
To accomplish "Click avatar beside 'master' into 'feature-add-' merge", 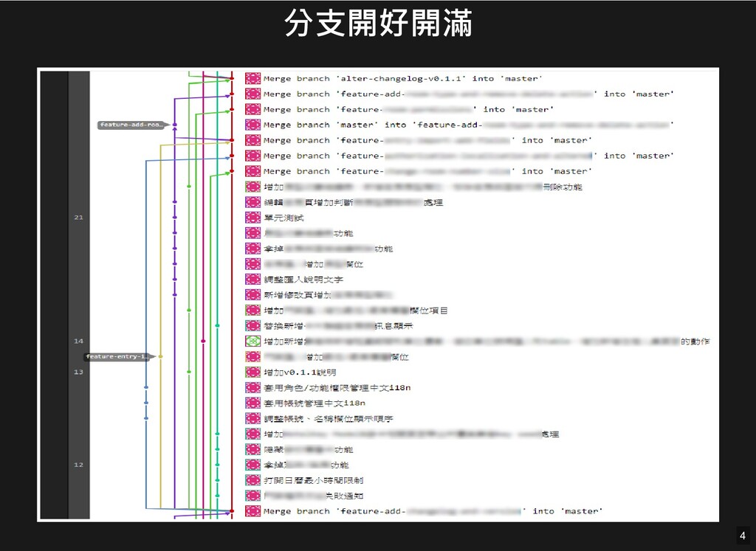I will [x=252, y=125].
